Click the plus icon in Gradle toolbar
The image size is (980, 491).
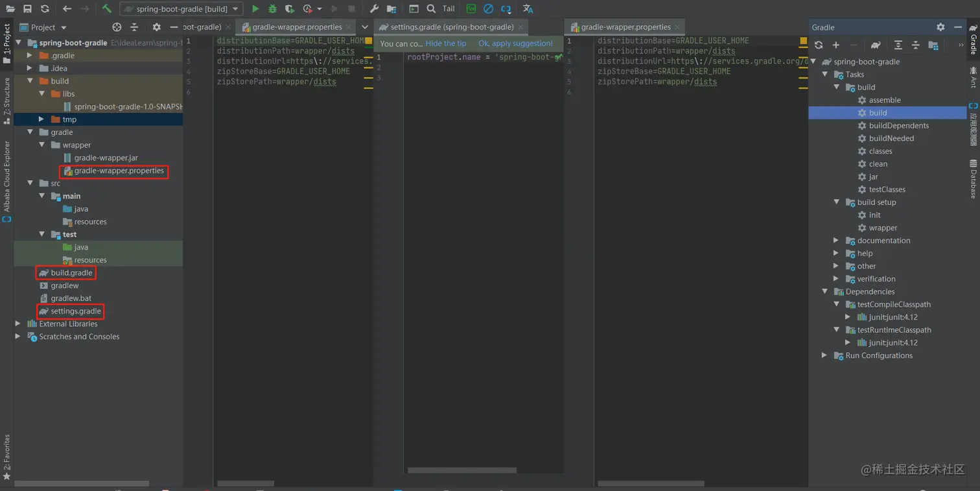[x=836, y=45]
